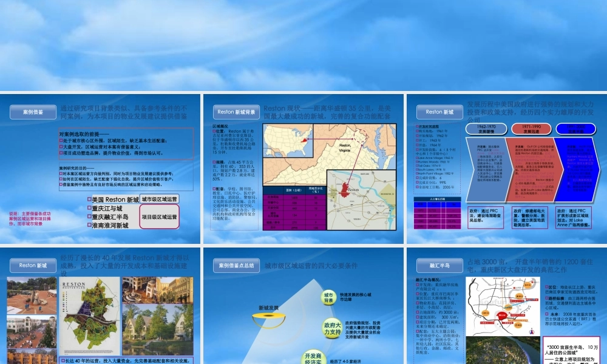Click the 融汇半岛概况 section heading
This screenshot has height=364, width=607.
[x=428, y=280]
